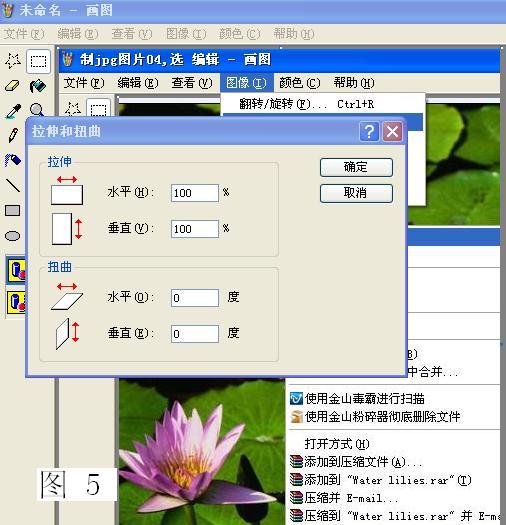Select the Free-Form Select star tool in outer toolbox
The image size is (506, 525).
13,61
